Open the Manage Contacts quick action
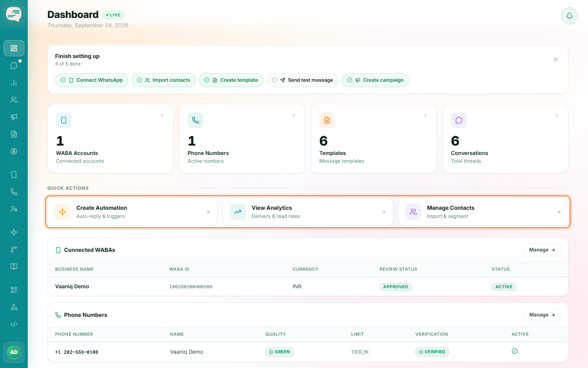Image resolution: width=588 pixels, height=368 pixels. click(x=483, y=212)
